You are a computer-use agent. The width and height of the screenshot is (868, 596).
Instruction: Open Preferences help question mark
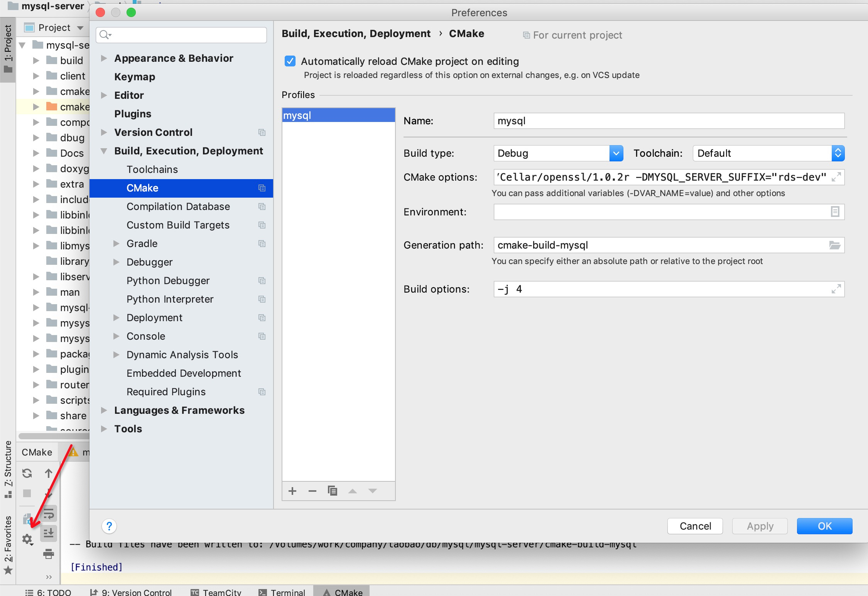[x=109, y=526]
